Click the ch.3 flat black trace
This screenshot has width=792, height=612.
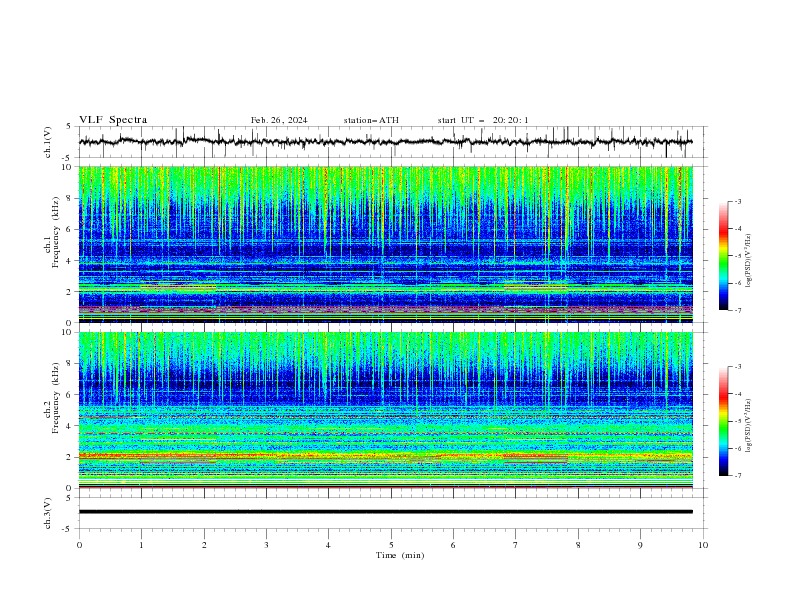(x=386, y=512)
